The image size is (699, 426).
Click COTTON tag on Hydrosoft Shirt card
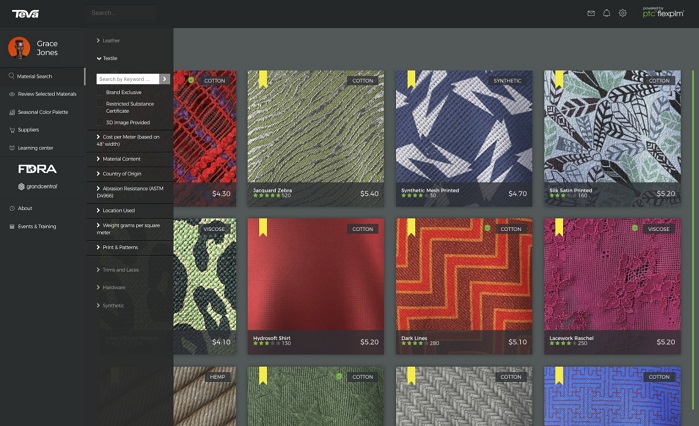point(362,229)
